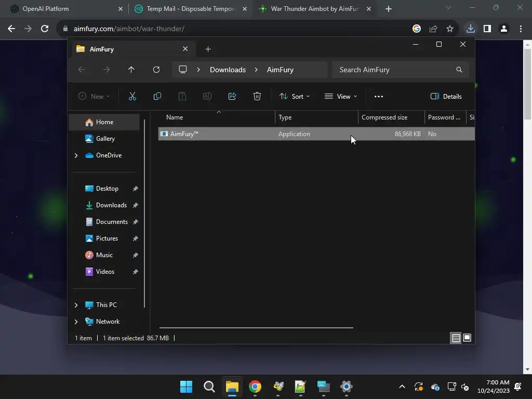Open Chrome profile avatar
Screen dimensions: 532x399
point(504,29)
